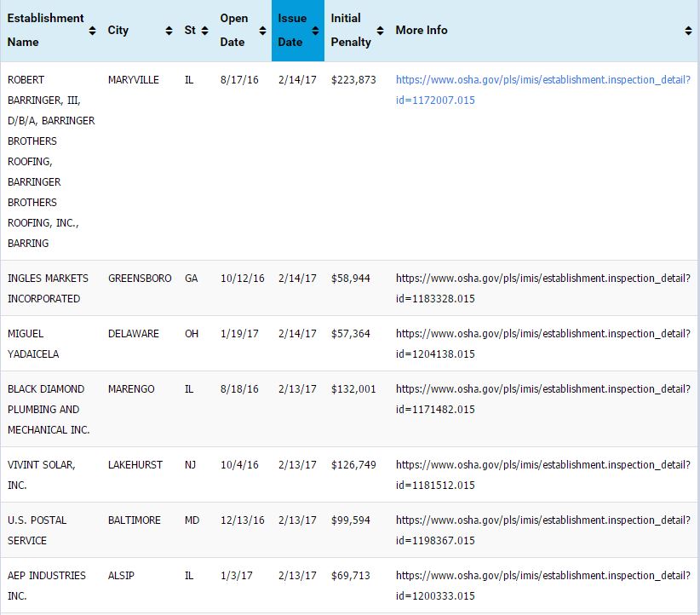Open Ingles Markets inspection detail link
Viewport: 700px width, 615px height.
pyautogui.click(x=542, y=288)
